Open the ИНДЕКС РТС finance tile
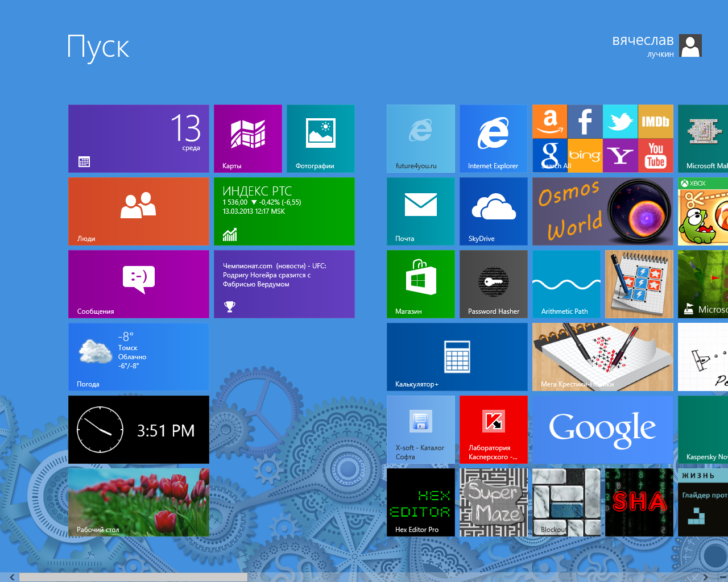The height and width of the screenshot is (582, 728). (x=284, y=211)
